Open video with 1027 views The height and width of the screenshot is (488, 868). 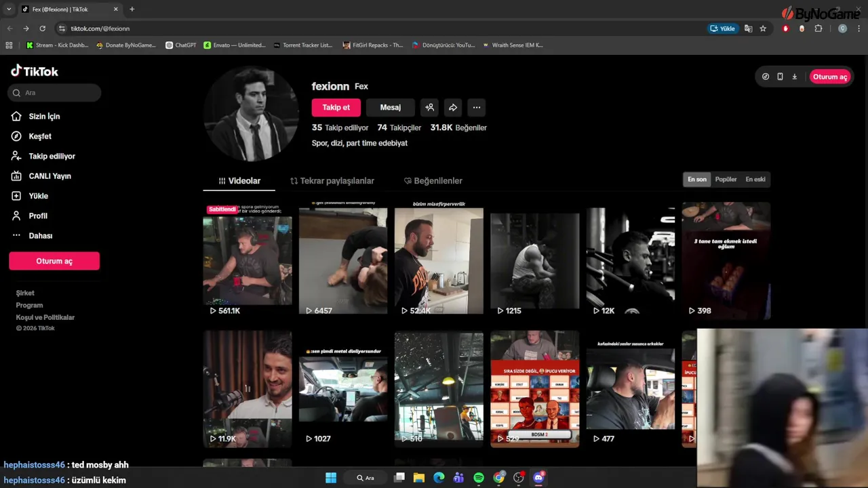(x=343, y=389)
